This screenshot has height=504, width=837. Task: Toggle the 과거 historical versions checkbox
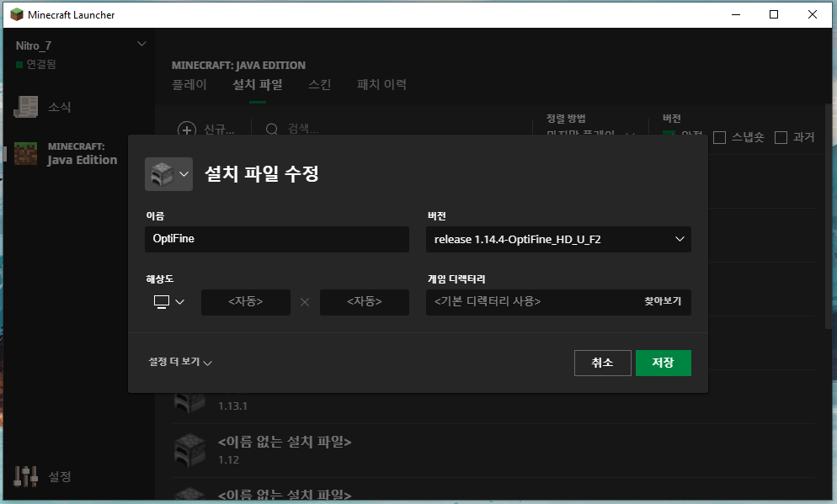[x=781, y=138]
